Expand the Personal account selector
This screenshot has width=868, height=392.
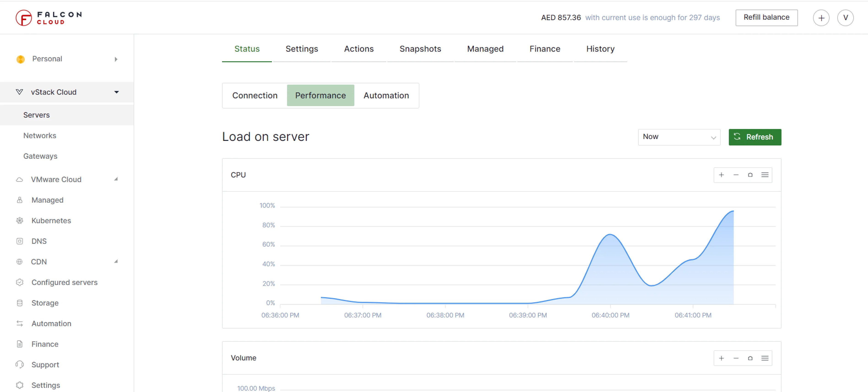coord(116,59)
